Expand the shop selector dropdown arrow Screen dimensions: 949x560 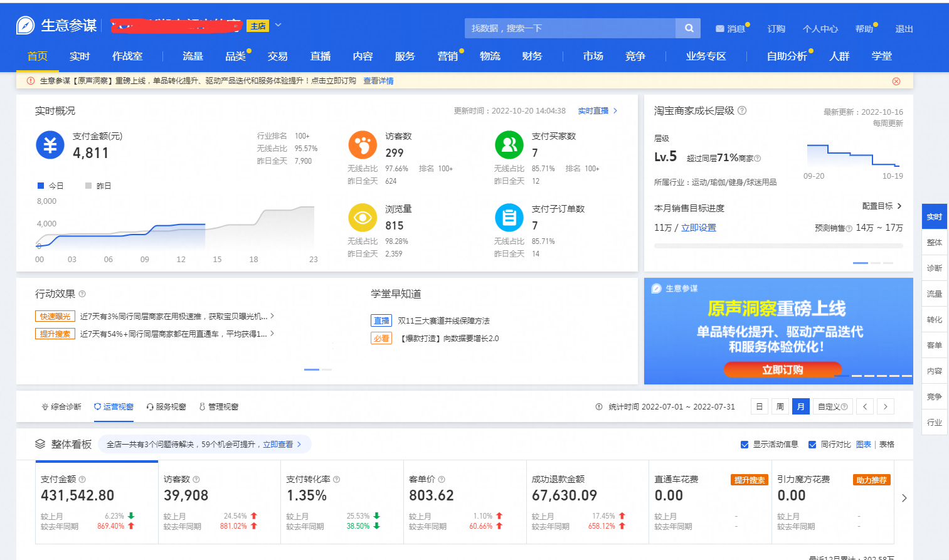[x=278, y=25]
